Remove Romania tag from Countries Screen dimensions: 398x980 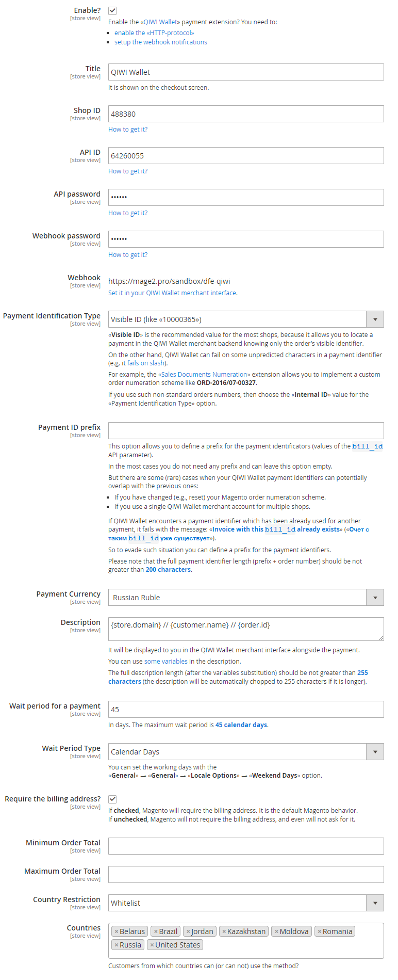tap(320, 931)
